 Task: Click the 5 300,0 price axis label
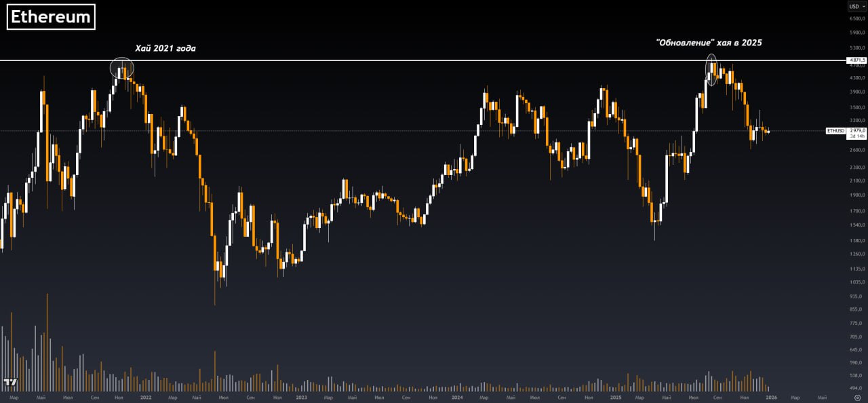coord(857,47)
